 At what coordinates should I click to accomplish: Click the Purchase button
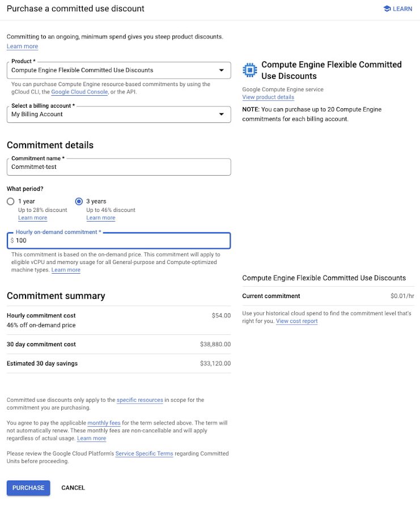pos(28,488)
